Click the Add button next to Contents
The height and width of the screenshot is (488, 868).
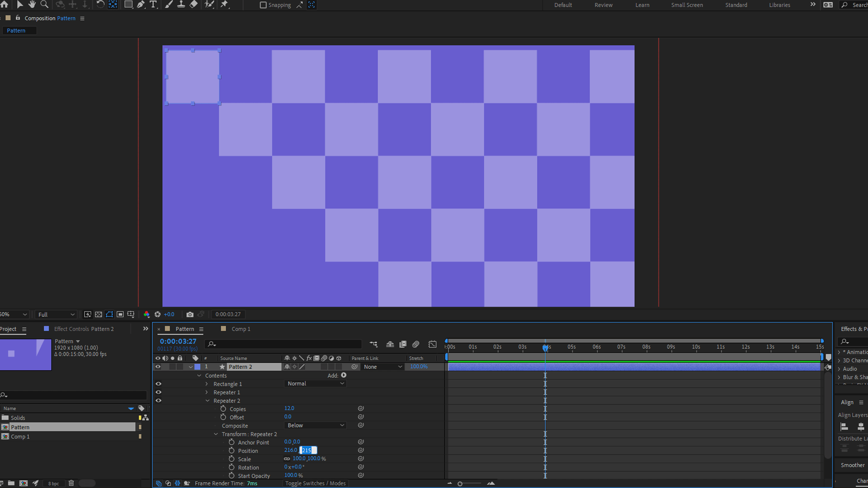[344, 375]
